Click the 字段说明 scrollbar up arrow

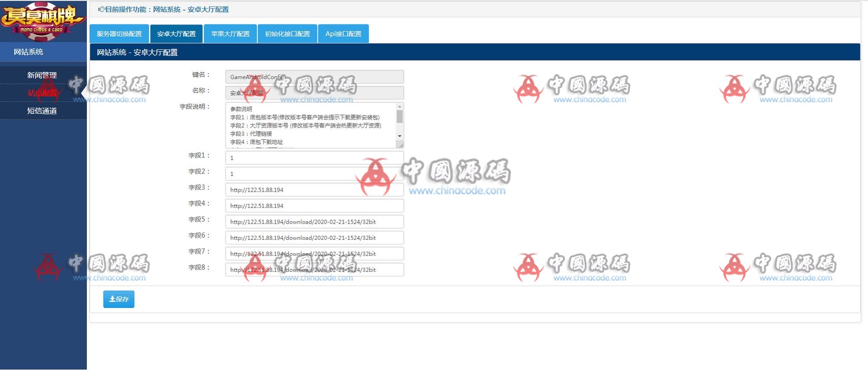click(x=400, y=106)
